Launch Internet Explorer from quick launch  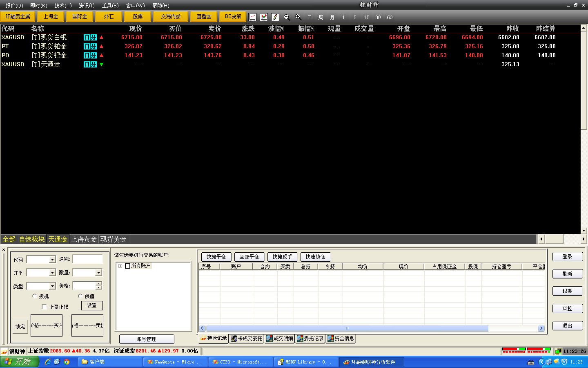pos(48,362)
